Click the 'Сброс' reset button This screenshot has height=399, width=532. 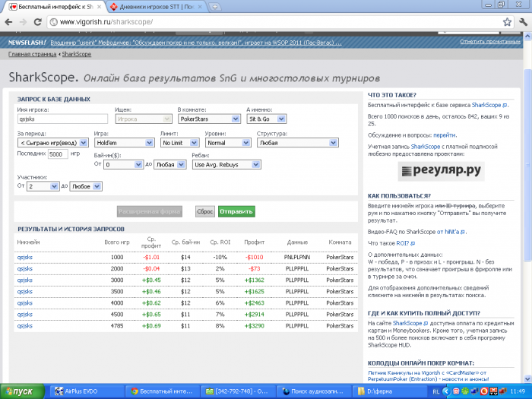205,211
